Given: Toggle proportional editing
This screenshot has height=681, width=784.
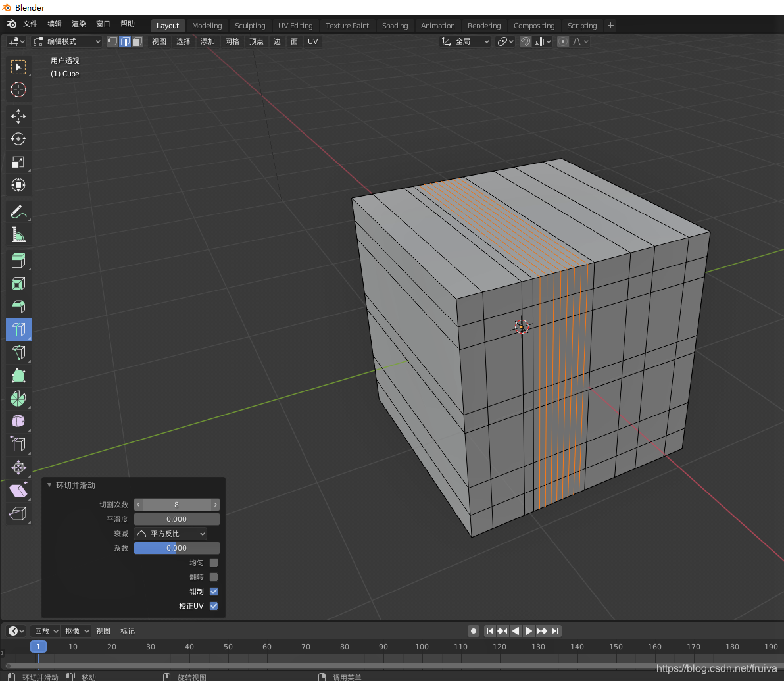Looking at the screenshot, I should (x=563, y=41).
